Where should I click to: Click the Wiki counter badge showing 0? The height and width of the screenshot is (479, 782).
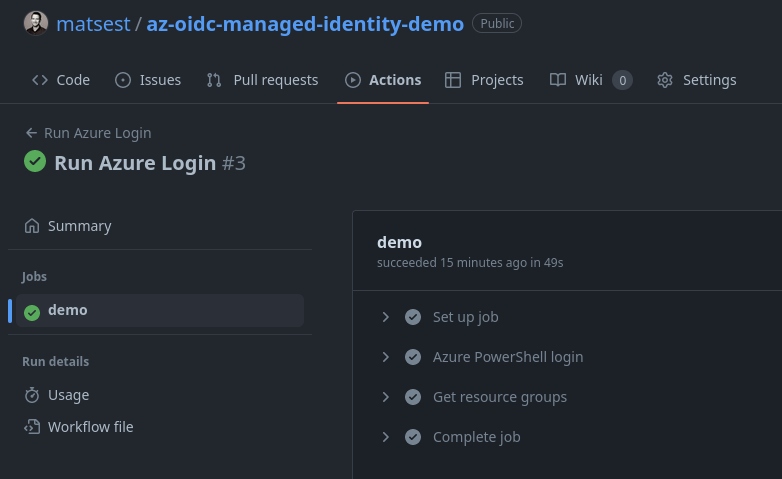tap(622, 80)
